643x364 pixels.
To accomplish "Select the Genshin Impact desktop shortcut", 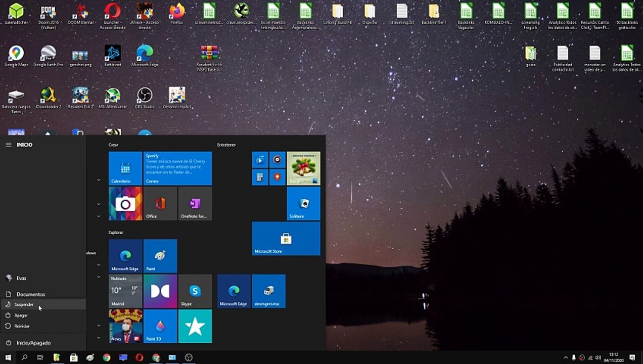I will click(x=177, y=98).
